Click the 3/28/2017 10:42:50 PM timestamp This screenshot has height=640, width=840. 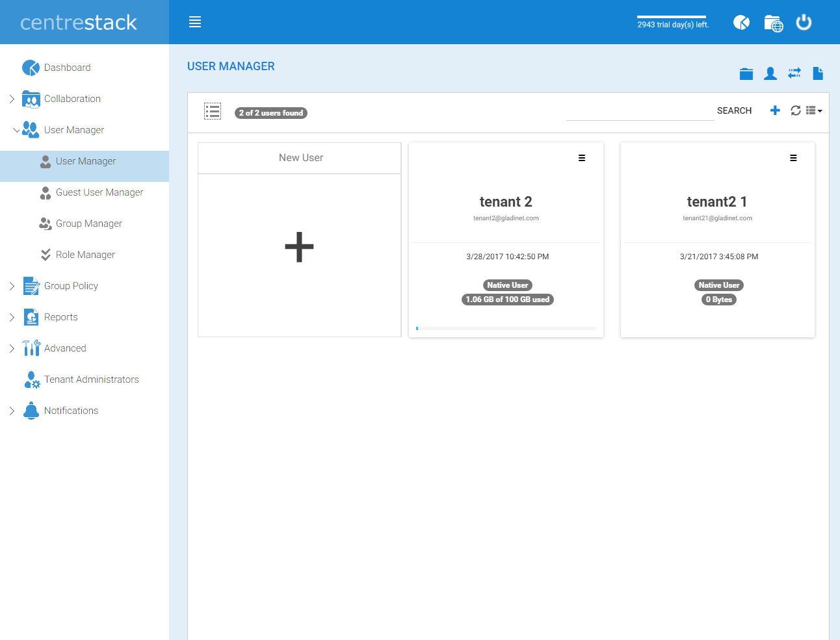click(x=508, y=257)
